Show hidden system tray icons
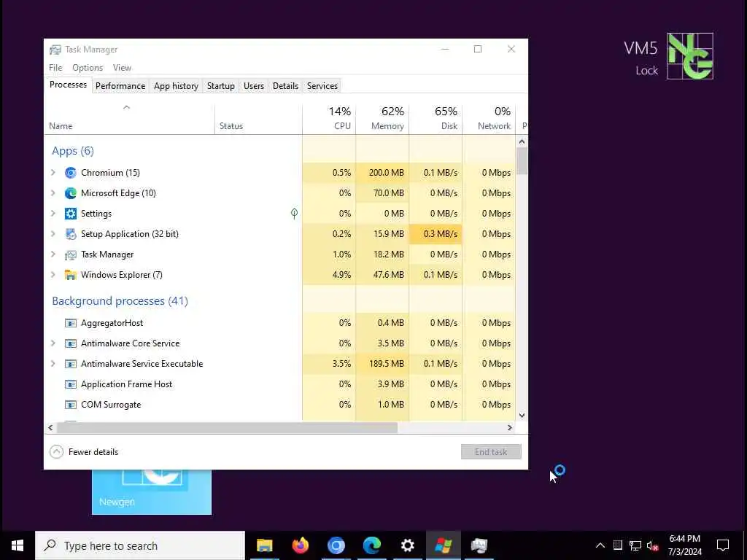Viewport: 747px width, 560px height. pyautogui.click(x=600, y=545)
